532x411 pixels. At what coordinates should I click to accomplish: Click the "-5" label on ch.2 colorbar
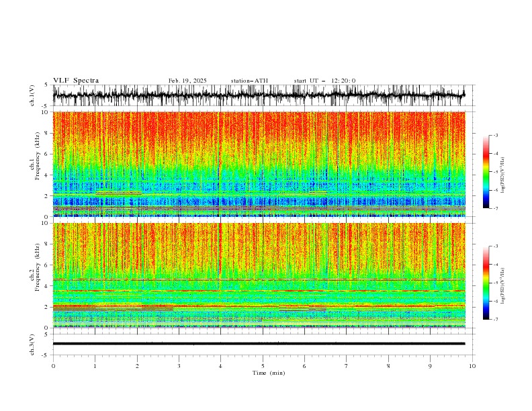495,283
